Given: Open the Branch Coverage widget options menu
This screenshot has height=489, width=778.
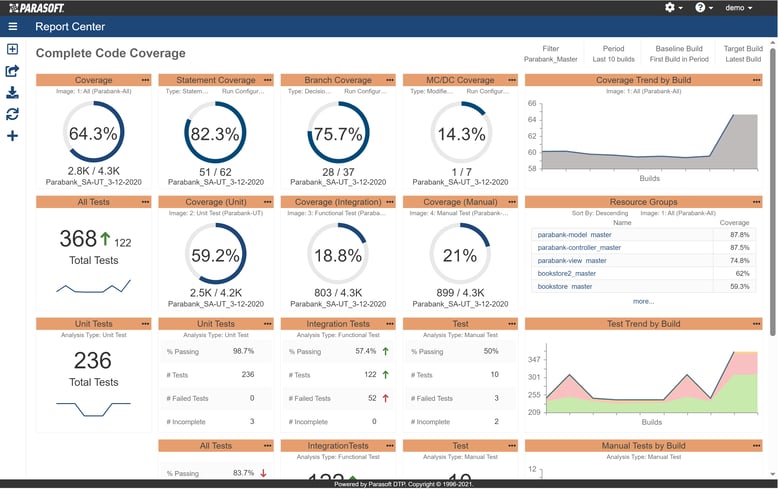Looking at the screenshot, I should pos(390,80).
